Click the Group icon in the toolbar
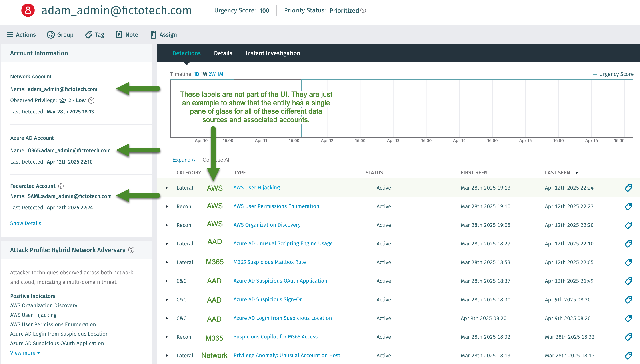The width and height of the screenshot is (640, 364). [x=51, y=34]
